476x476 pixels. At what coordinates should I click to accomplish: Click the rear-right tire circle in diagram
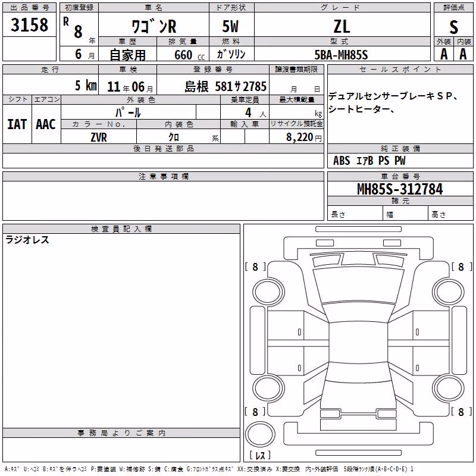coord(449,388)
